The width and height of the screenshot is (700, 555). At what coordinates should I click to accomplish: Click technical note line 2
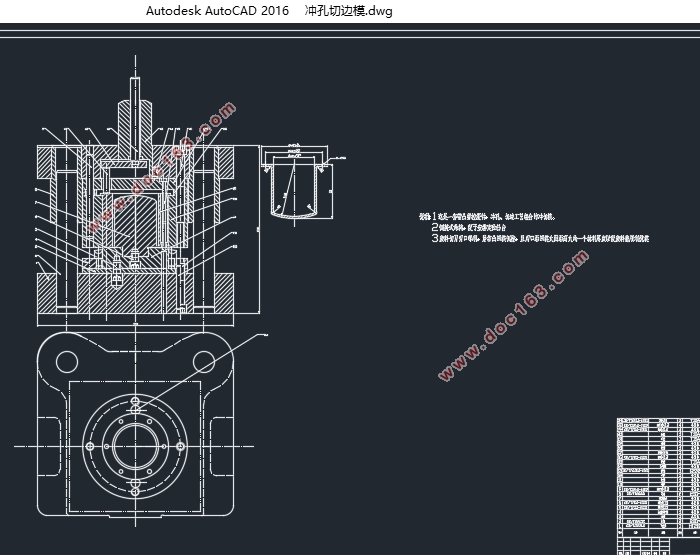[x=468, y=227]
